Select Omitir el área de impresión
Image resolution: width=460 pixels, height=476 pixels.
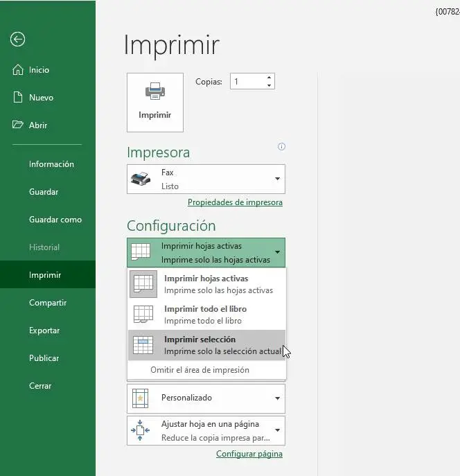pos(200,370)
